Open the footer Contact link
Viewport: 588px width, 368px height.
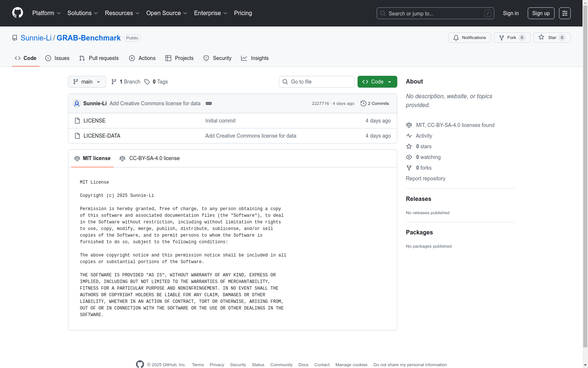pyautogui.click(x=322, y=365)
